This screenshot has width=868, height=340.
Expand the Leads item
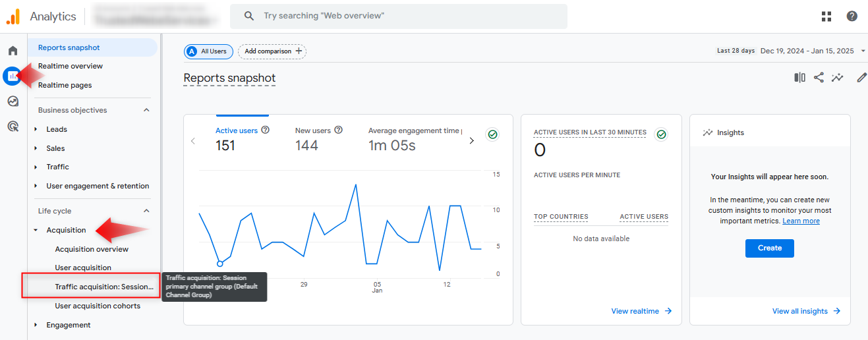36,129
